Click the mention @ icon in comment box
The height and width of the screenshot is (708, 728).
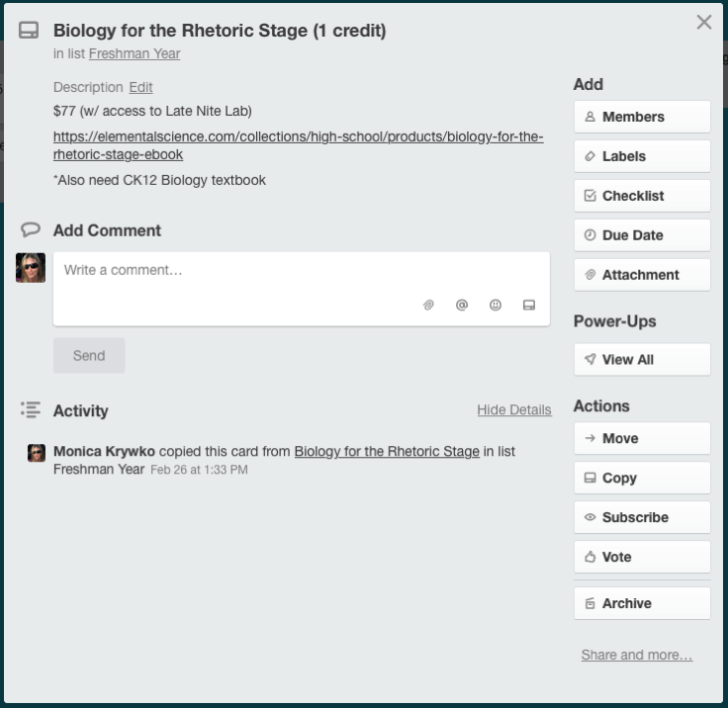point(462,306)
